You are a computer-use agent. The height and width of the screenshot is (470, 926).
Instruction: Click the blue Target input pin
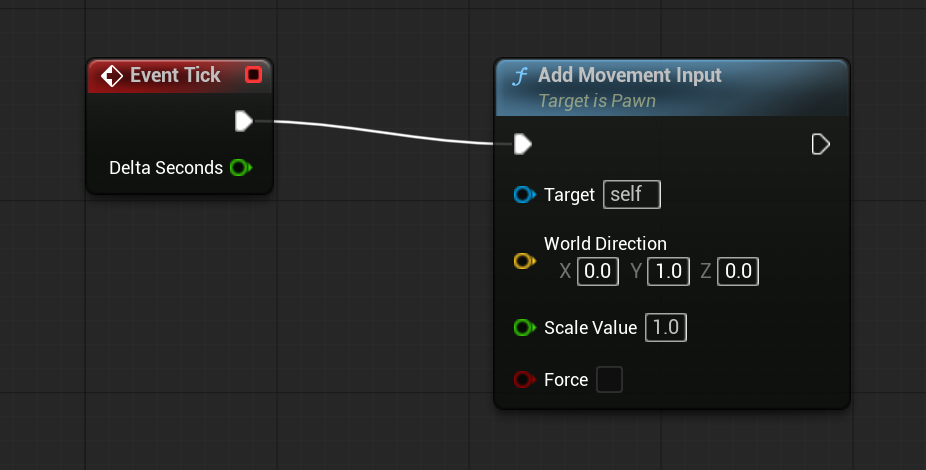tap(524, 194)
